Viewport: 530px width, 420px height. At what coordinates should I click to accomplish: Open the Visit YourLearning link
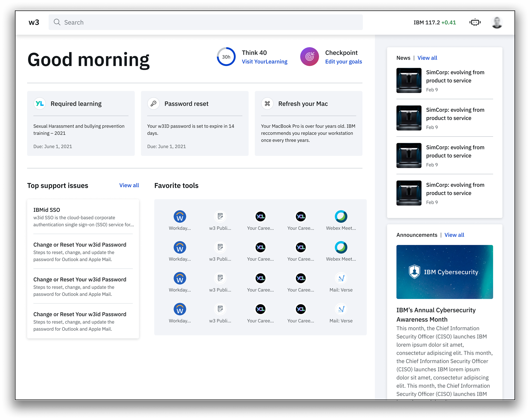coord(264,62)
